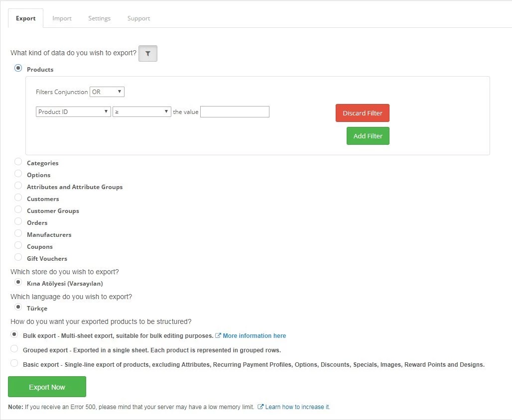Select Categories as export data type
The width and height of the screenshot is (512, 420).
(18, 161)
